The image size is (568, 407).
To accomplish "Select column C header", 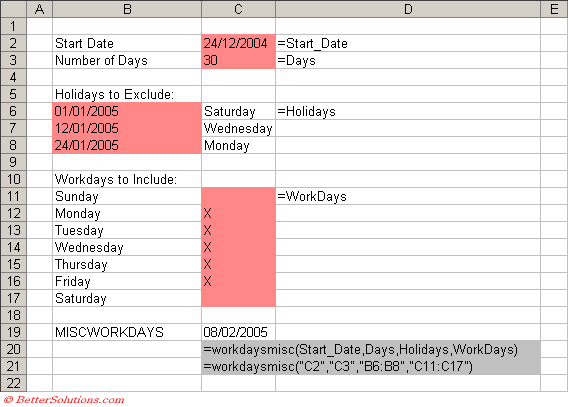I will 238,9.
